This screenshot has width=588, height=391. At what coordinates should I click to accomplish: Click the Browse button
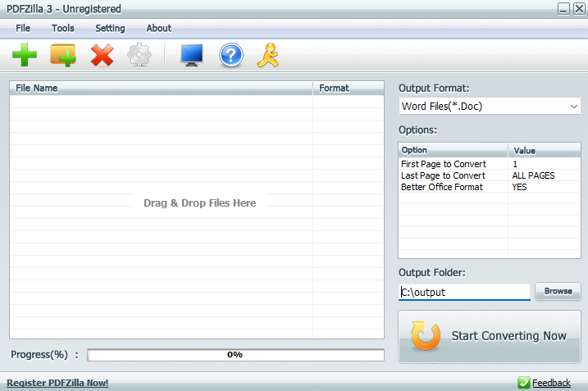coord(558,291)
